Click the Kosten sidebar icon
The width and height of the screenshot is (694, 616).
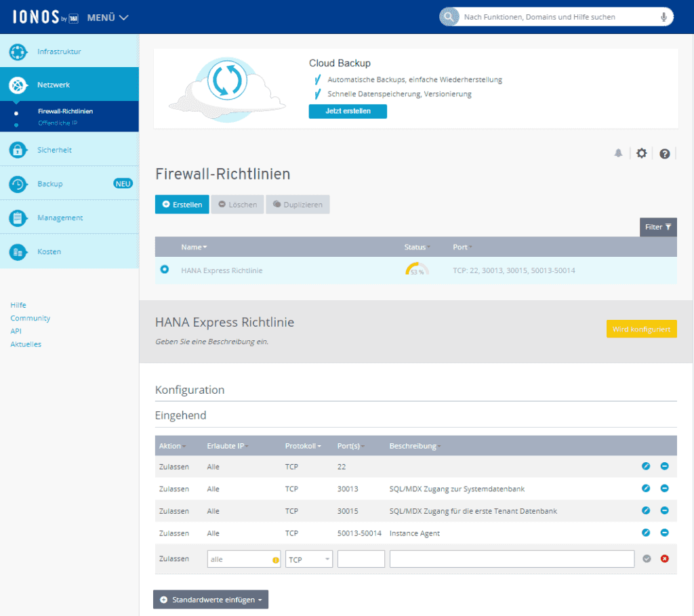pos(18,252)
